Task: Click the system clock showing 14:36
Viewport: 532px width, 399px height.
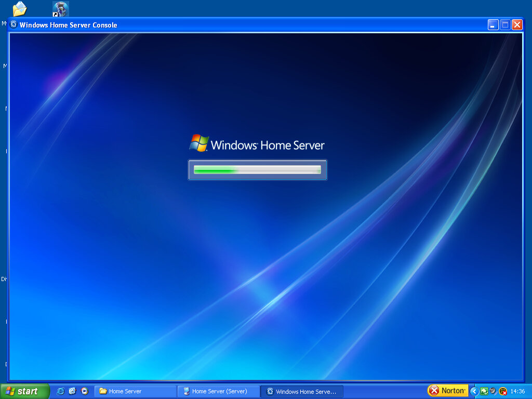Action: coord(517,391)
